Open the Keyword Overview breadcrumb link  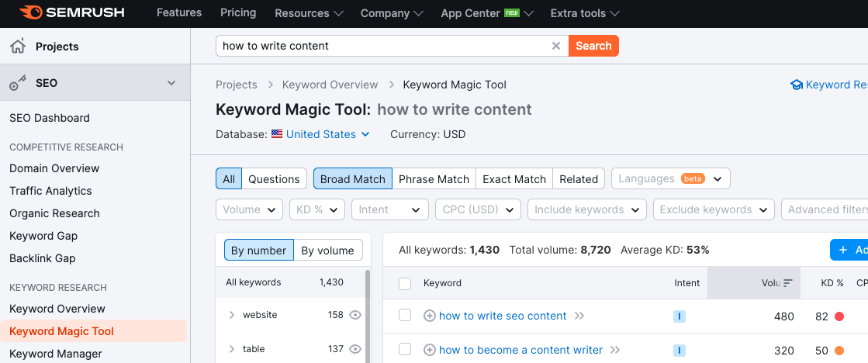pyautogui.click(x=330, y=85)
